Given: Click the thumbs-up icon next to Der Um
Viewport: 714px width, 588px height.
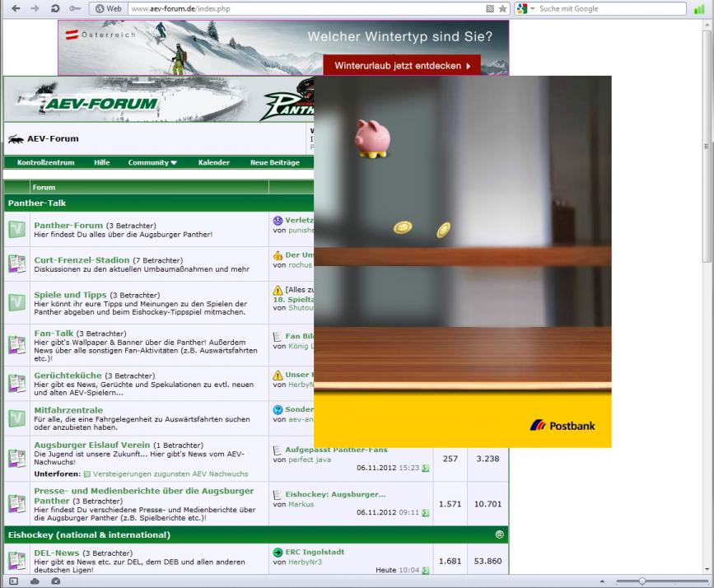Looking at the screenshot, I should [x=278, y=255].
